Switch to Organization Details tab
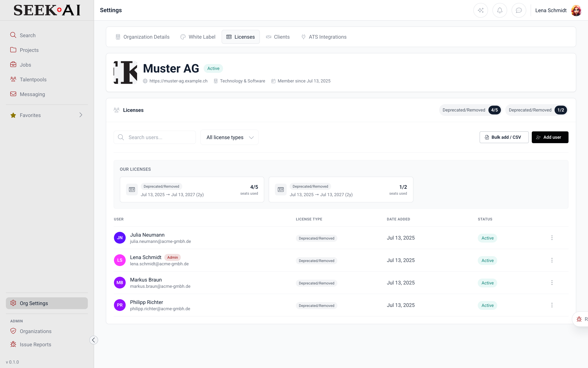This screenshot has width=588, height=368. [143, 37]
